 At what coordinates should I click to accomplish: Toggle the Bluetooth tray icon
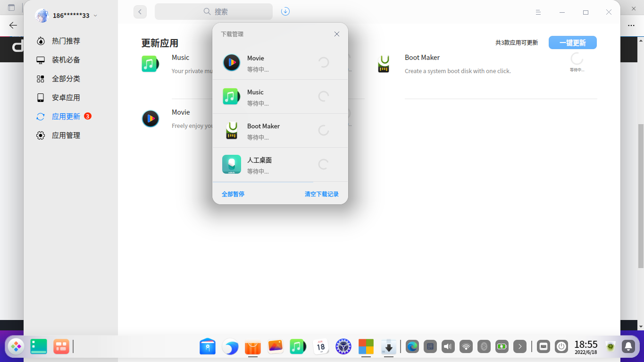(484, 346)
